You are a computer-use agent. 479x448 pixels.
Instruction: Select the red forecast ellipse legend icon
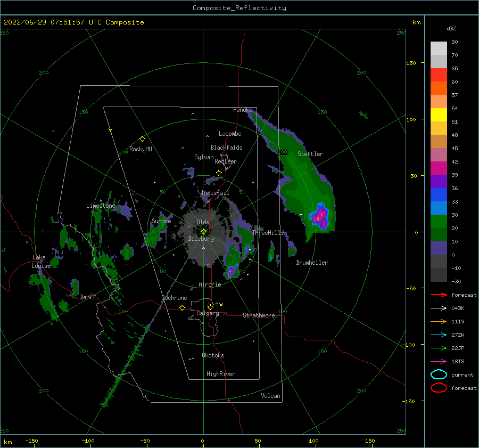coord(439,388)
